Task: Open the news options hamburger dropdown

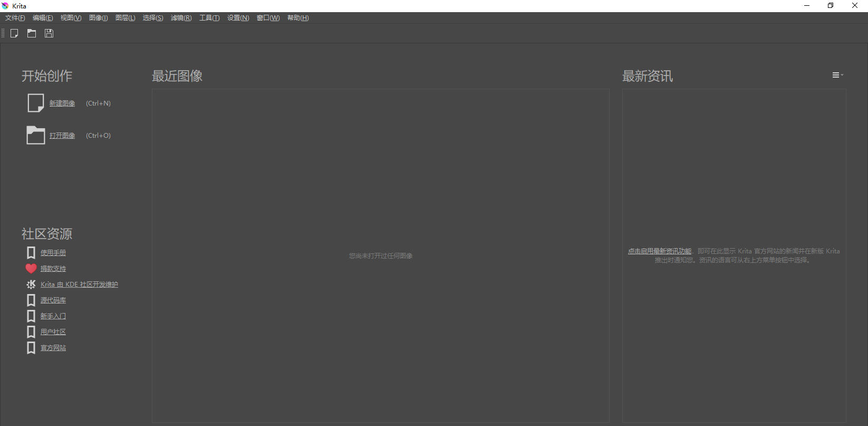Action: [837, 75]
